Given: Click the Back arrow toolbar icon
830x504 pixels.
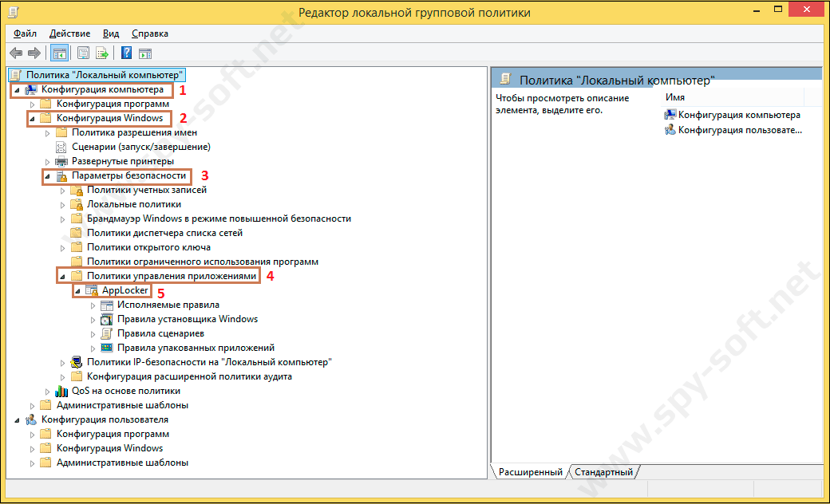Looking at the screenshot, I should [x=17, y=53].
